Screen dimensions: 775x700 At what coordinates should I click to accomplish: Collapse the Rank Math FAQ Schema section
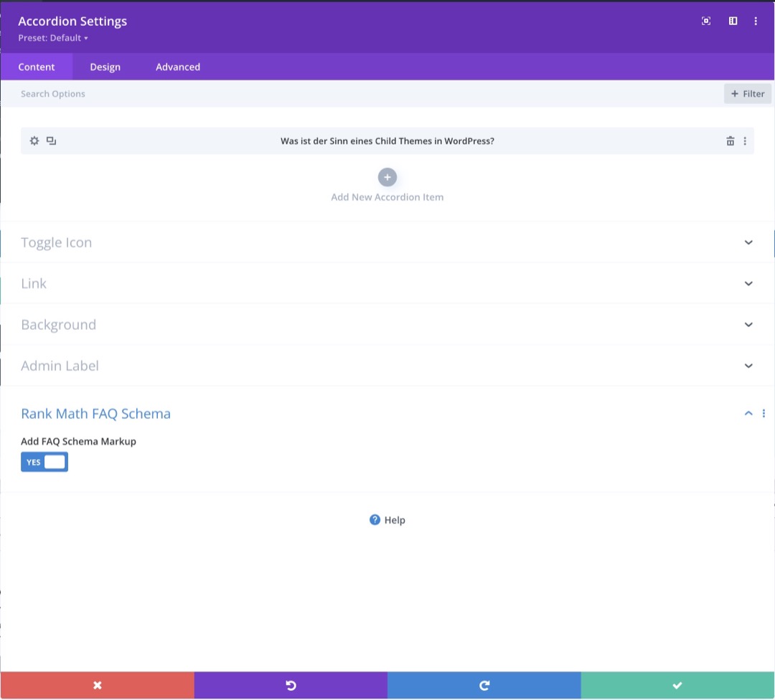click(x=748, y=414)
